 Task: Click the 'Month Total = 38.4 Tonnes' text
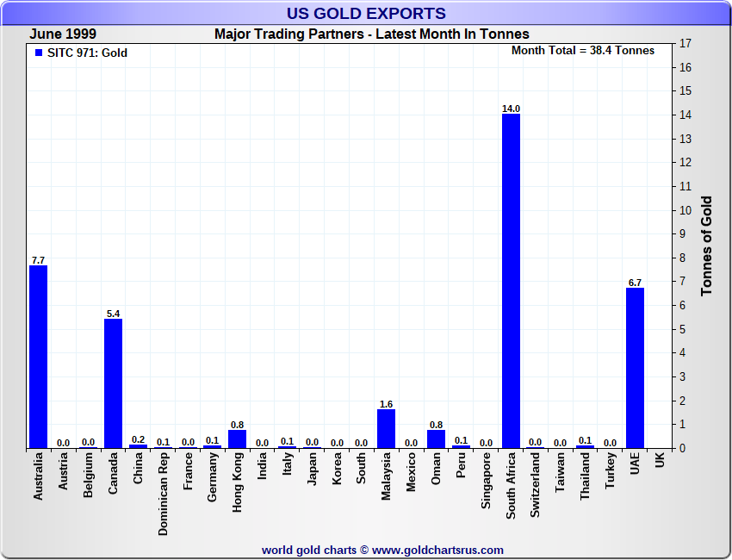583,51
